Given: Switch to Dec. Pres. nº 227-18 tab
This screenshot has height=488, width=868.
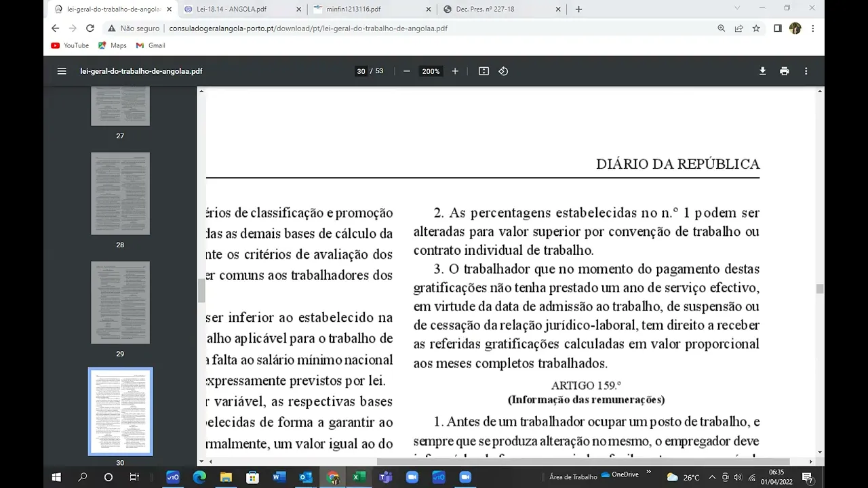Looking at the screenshot, I should [501, 9].
